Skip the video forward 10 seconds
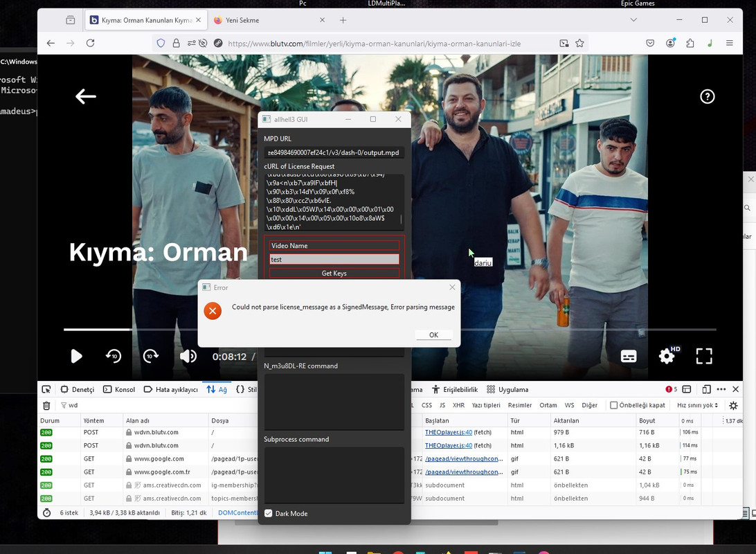 pos(150,356)
